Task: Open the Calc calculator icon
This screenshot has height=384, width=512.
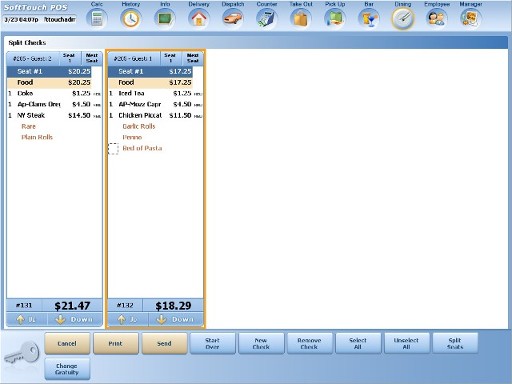Action: tap(97, 18)
